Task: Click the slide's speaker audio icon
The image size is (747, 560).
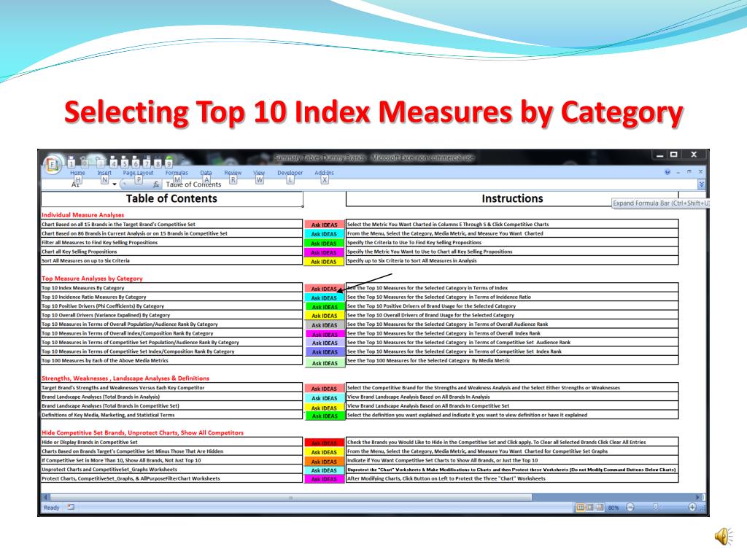Action: coord(724,536)
